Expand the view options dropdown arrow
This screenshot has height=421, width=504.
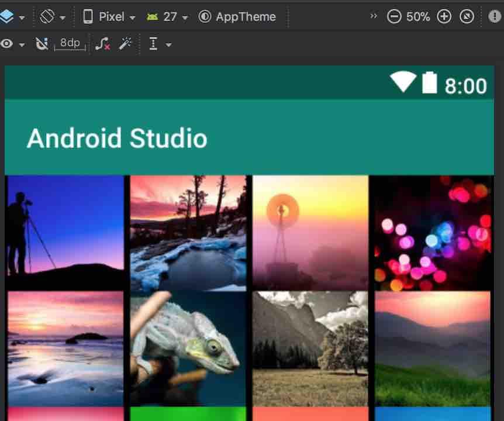pyautogui.click(x=22, y=44)
